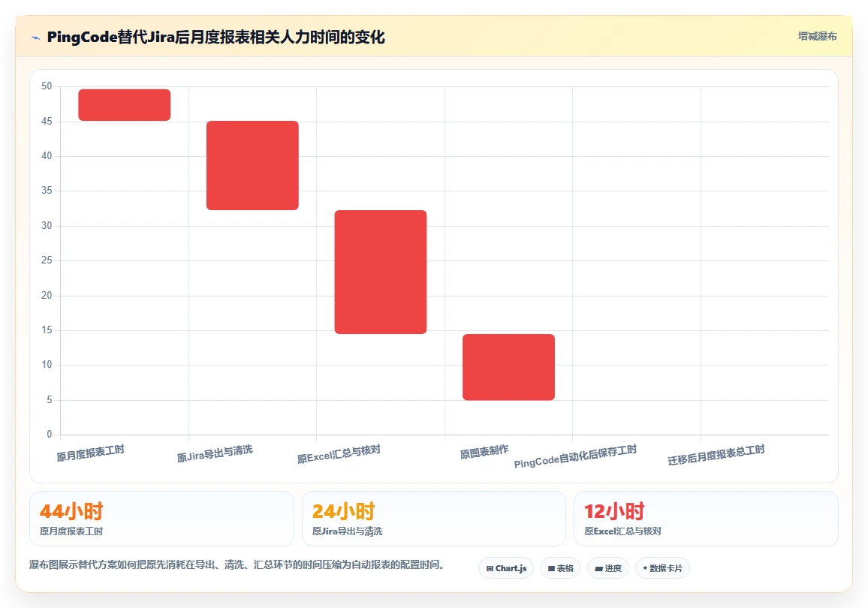The height and width of the screenshot is (608, 868).
Task: Click the y-axis value 25
Action: point(47,260)
